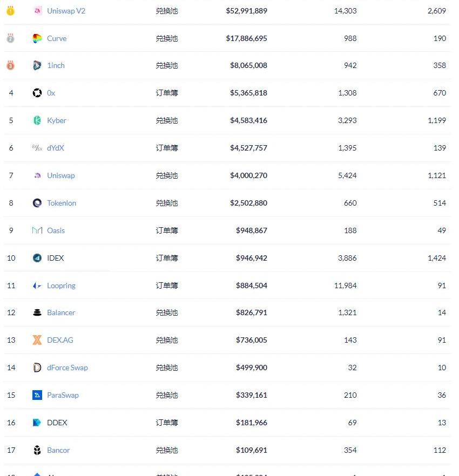
Task: Select the Oasis name link
Action: (x=56, y=230)
